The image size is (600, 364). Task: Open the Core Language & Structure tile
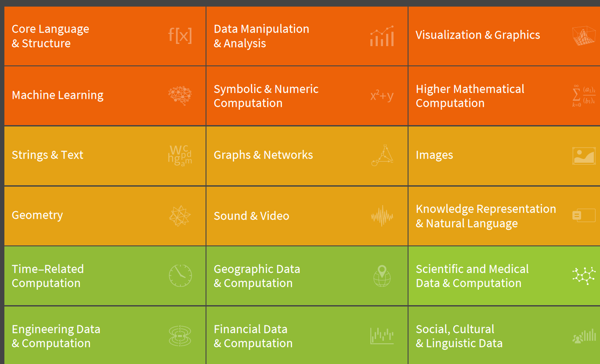(105, 36)
